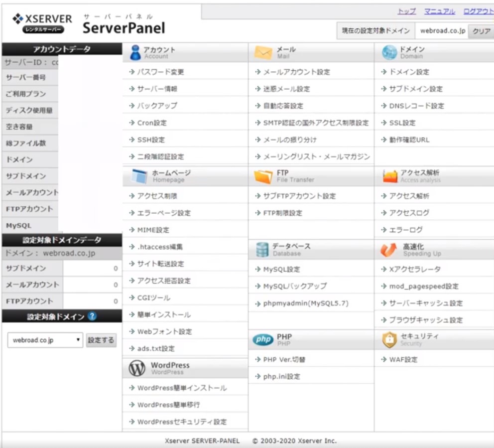
Task: Open ads.txt設定
Action: 156,349
